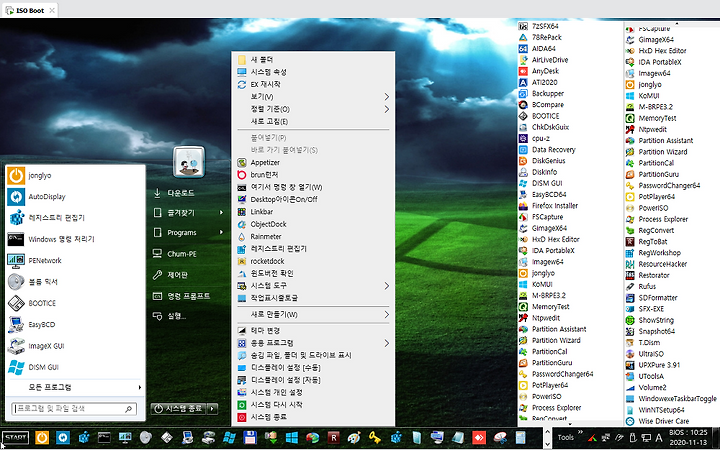Click 윈도버전 확인 menu entry
The height and width of the screenshot is (450, 720).
point(313,273)
